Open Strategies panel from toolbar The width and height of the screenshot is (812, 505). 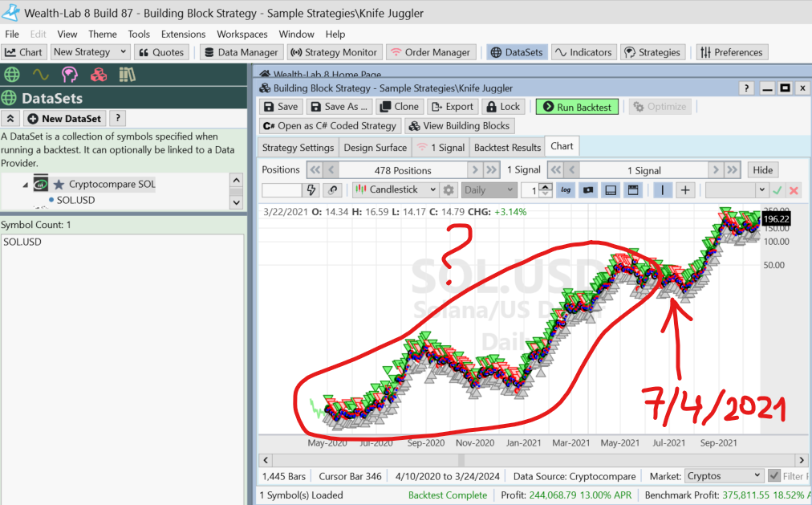click(x=653, y=52)
